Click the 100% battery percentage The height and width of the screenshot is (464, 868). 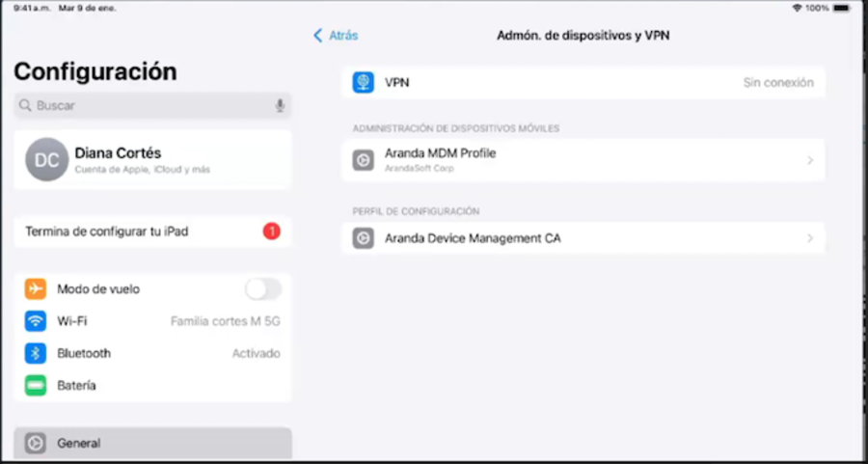pos(817,9)
